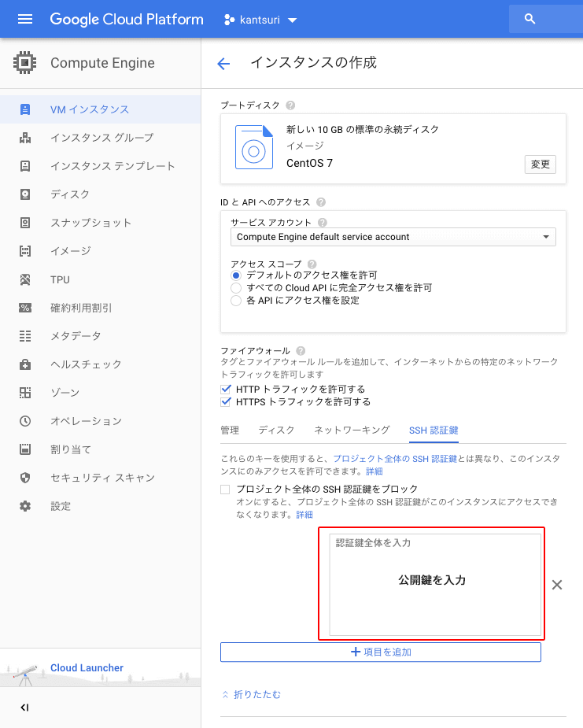Click the 設定 gear icon in sidebar
This screenshot has height=728, width=583.
coord(25,506)
